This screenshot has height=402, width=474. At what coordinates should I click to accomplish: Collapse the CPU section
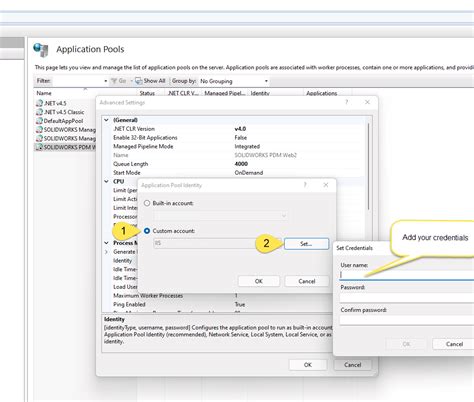106,181
